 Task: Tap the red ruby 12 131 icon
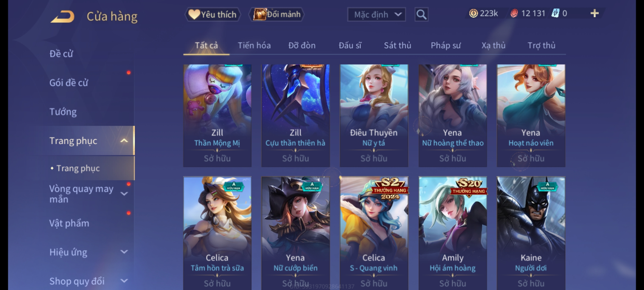pyautogui.click(x=514, y=13)
